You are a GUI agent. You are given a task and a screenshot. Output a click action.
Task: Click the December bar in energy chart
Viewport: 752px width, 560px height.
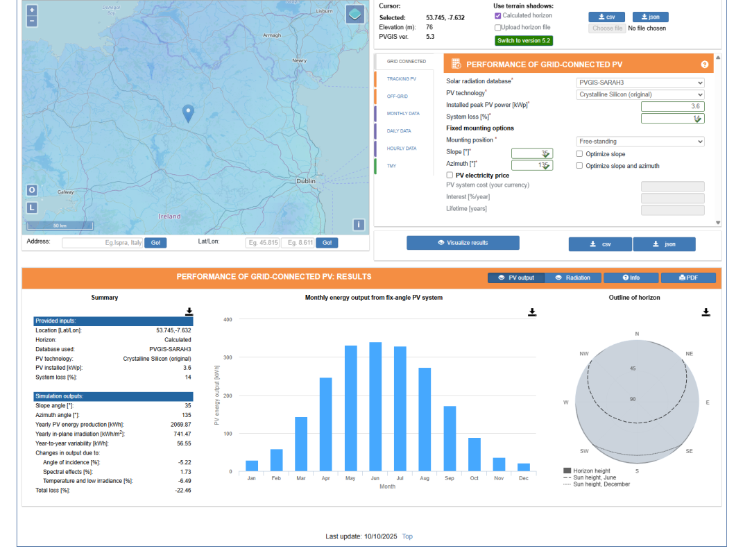pos(524,468)
